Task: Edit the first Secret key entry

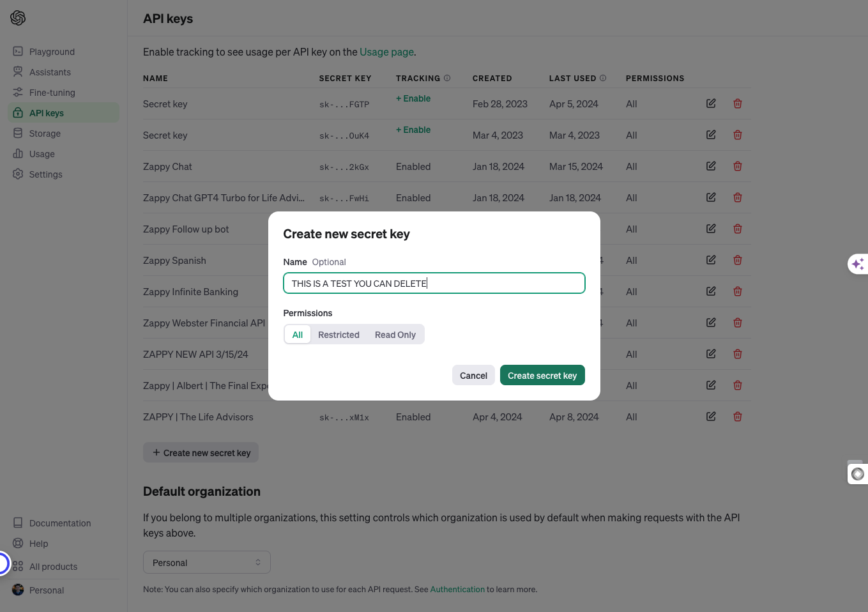Action: click(x=711, y=103)
